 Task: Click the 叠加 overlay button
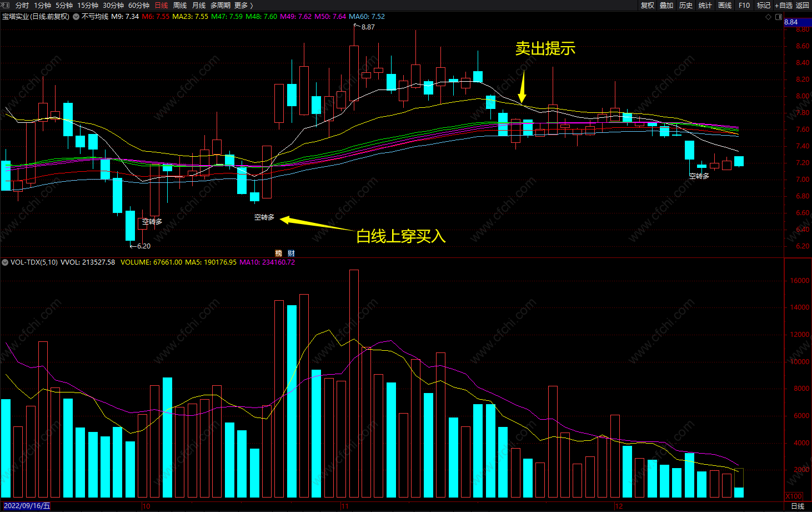pos(666,5)
